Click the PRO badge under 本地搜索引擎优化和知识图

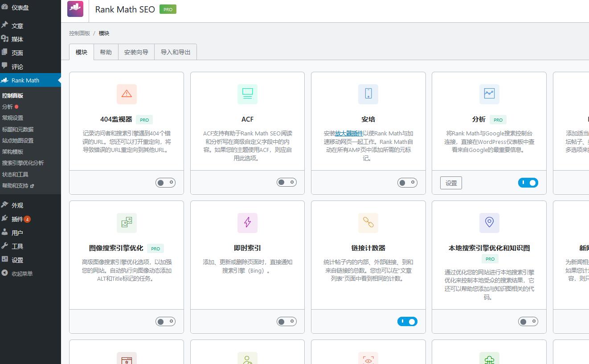point(490,259)
